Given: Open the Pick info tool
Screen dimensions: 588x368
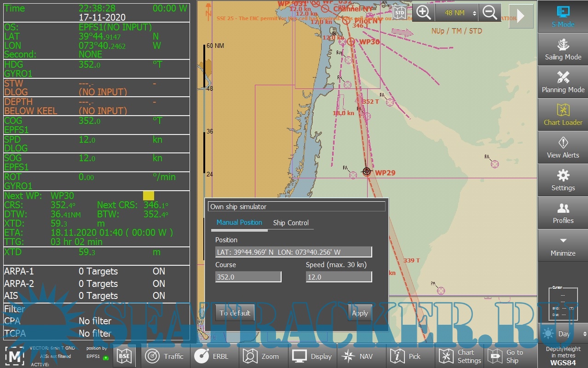Looking at the screenshot, I should 405,356.
